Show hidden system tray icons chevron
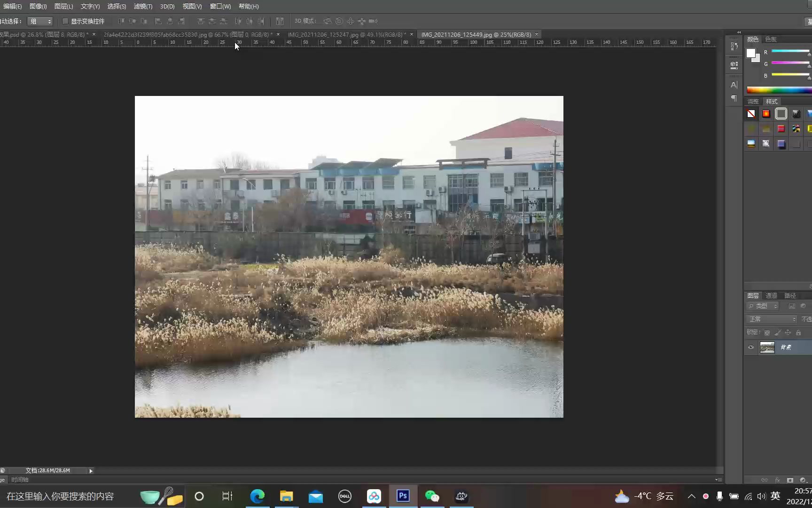 coord(691,496)
